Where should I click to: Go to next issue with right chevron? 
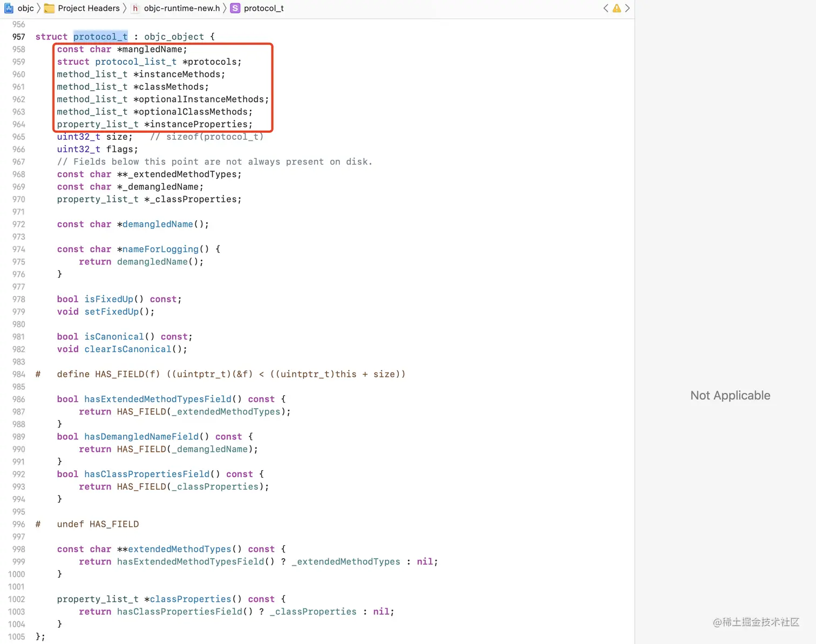(x=627, y=8)
